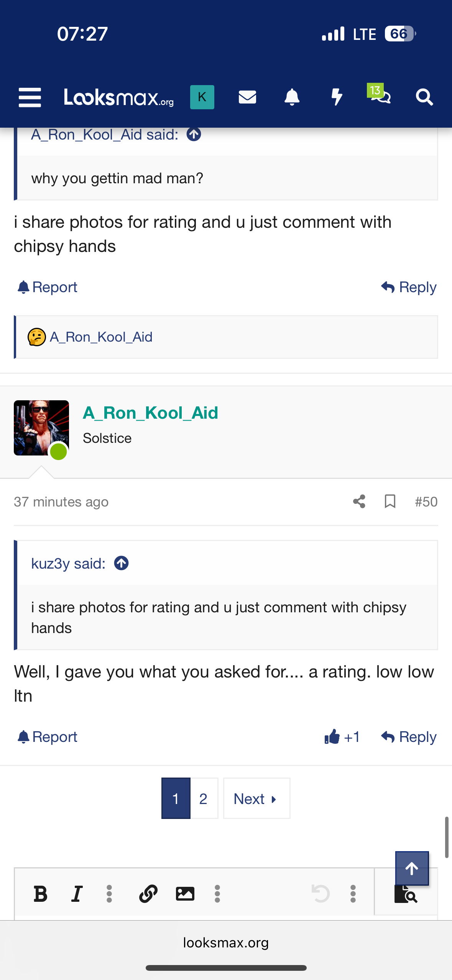
Task: Expand quote from kuz3y via arrow
Action: click(121, 563)
